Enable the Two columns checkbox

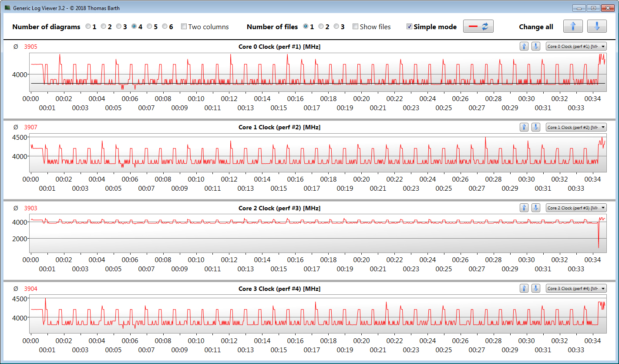(x=184, y=27)
